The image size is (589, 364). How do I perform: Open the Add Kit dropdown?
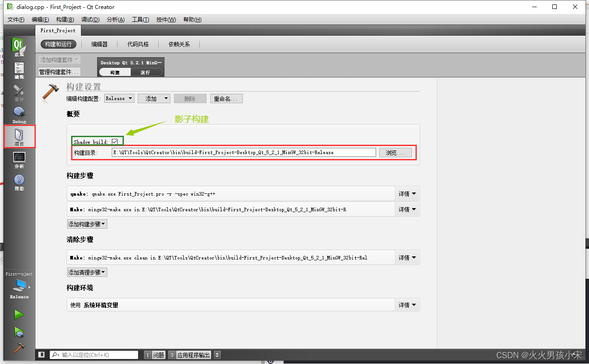(x=59, y=60)
